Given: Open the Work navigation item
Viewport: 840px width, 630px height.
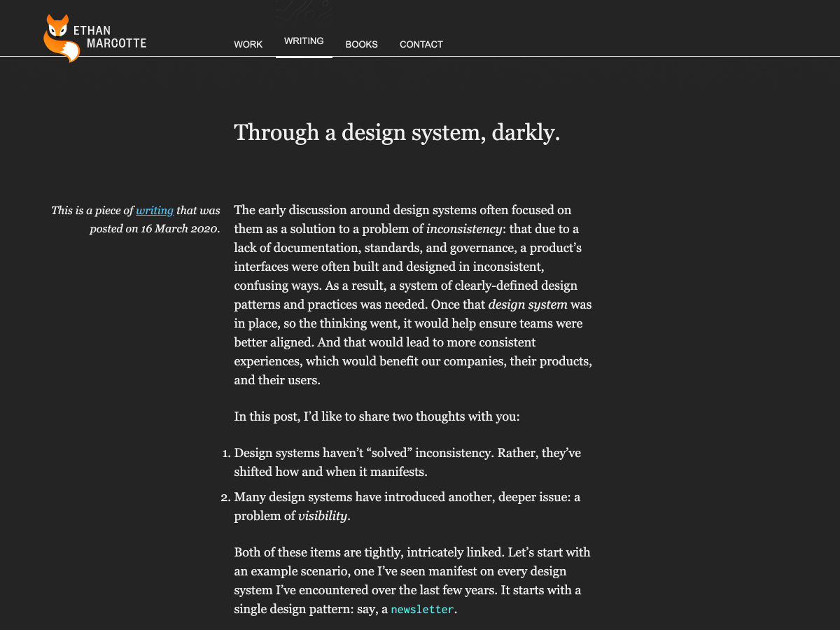Looking at the screenshot, I should point(248,44).
